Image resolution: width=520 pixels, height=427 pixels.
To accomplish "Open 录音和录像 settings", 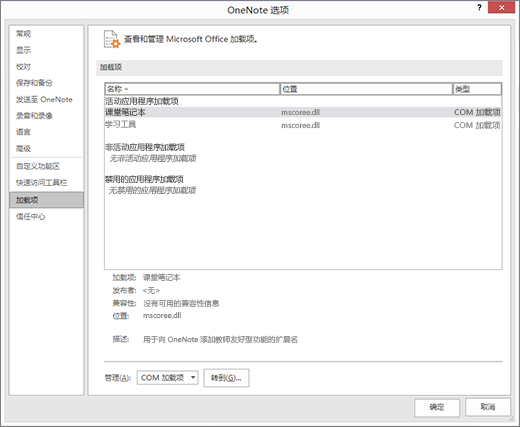I will coord(34,116).
